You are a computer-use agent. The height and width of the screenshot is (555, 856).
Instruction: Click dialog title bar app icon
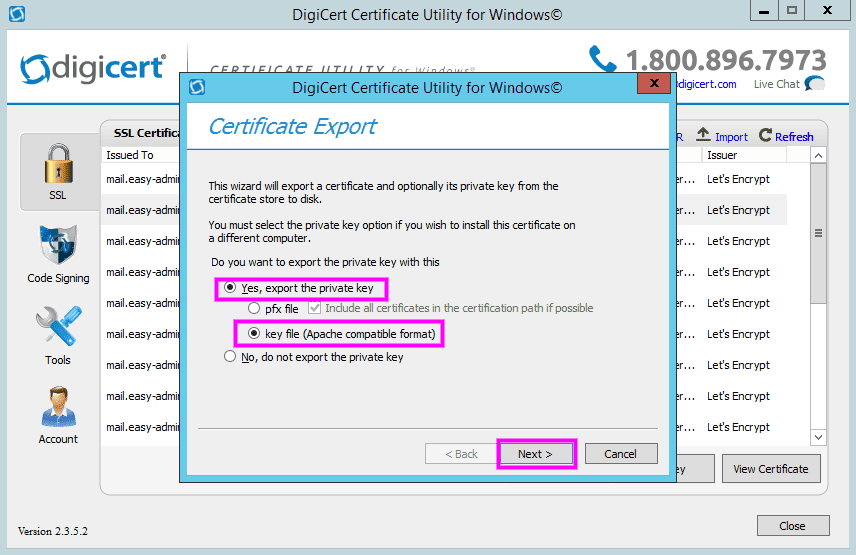(197, 87)
